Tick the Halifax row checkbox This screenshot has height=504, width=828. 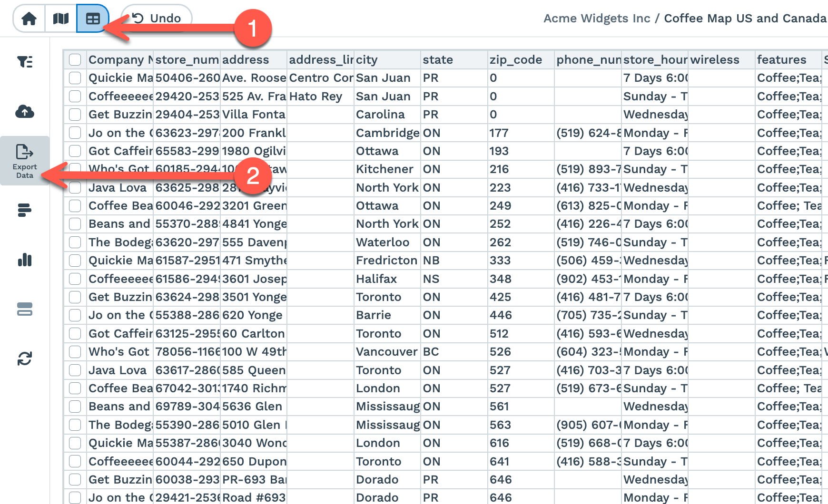coord(75,279)
